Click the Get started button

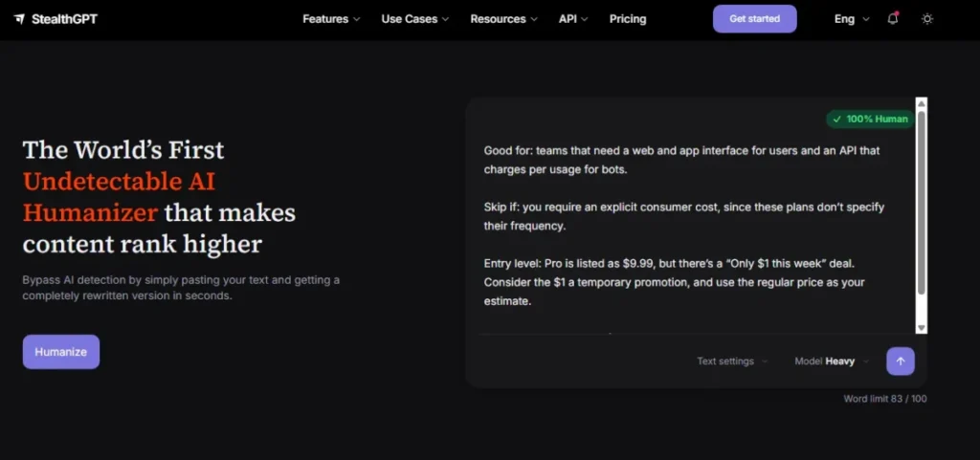coord(754,19)
